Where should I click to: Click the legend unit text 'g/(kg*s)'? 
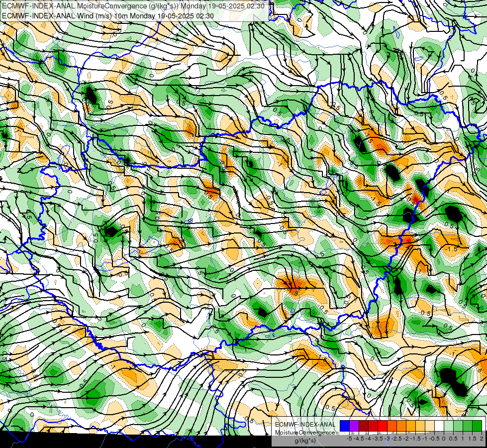pyautogui.click(x=305, y=441)
